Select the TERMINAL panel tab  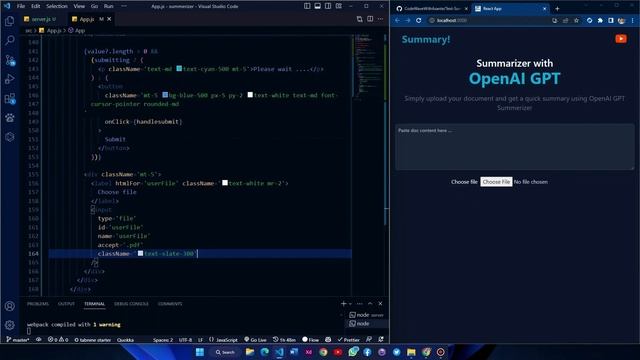coord(94,304)
